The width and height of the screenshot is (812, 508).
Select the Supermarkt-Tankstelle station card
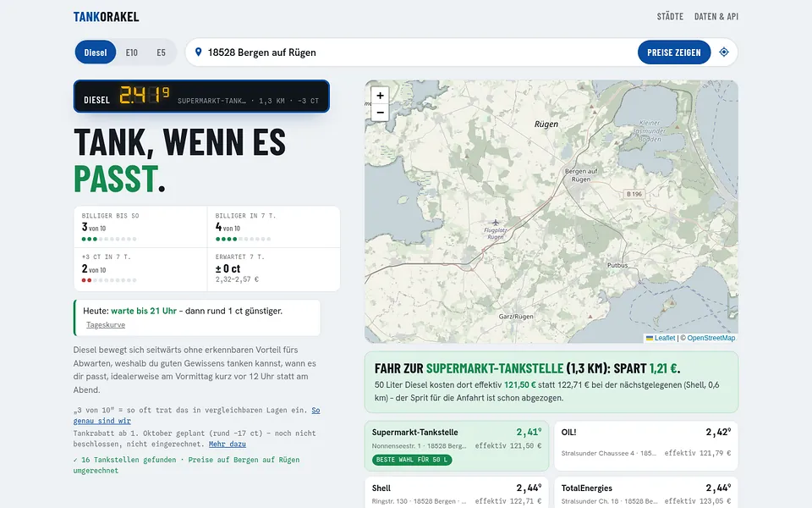456,446
